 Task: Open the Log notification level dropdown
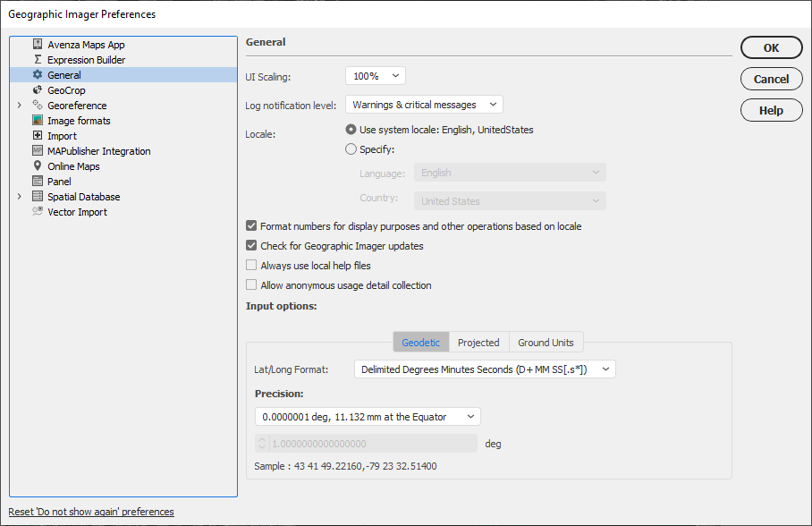click(x=424, y=105)
